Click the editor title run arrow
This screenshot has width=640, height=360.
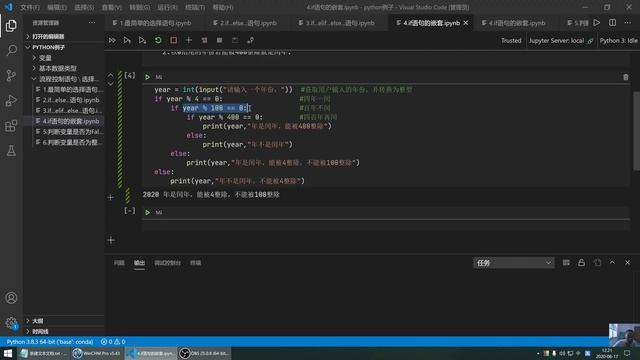(x=597, y=22)
